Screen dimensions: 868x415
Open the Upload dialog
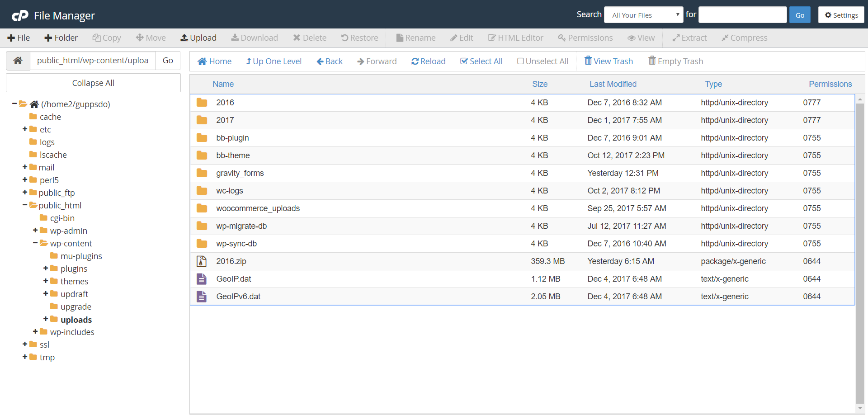coord(198,38)
